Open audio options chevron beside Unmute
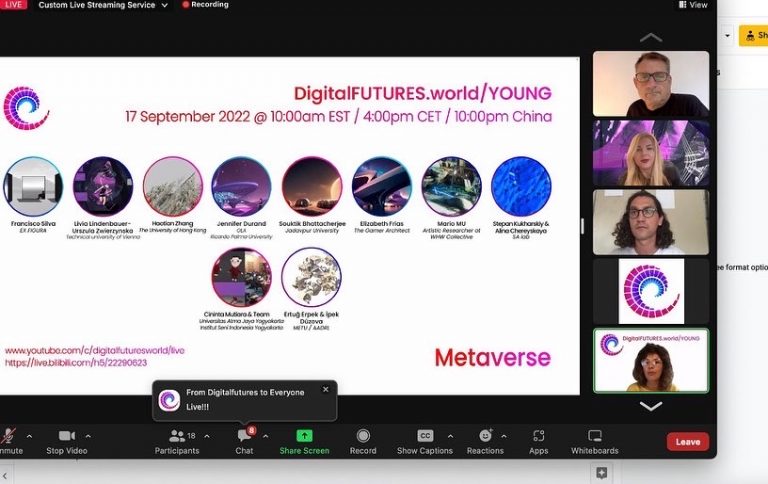 pos(29,436)
